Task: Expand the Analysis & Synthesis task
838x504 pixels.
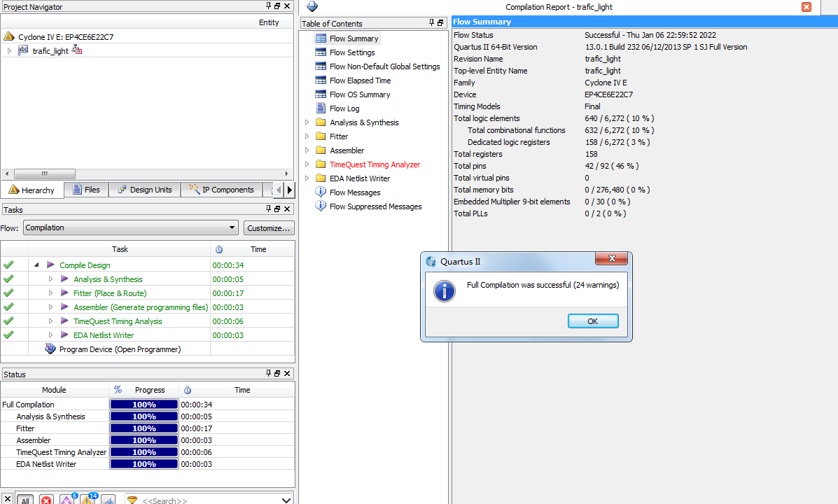Action: coord(51,279)
